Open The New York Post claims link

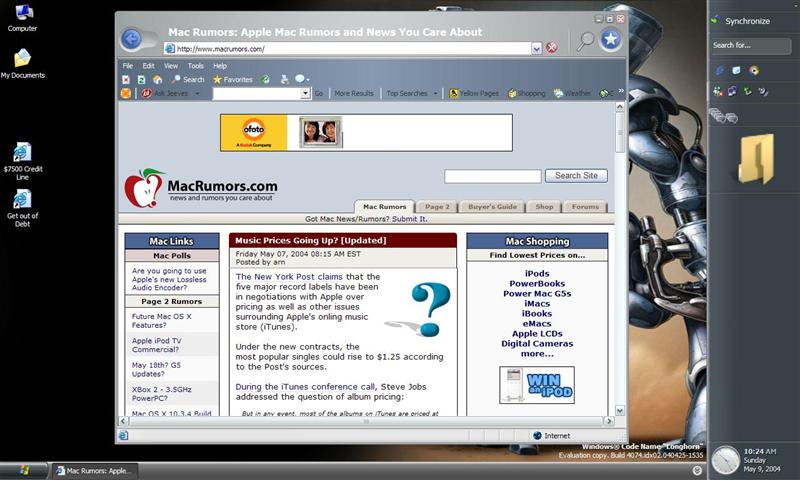point(289,276)
